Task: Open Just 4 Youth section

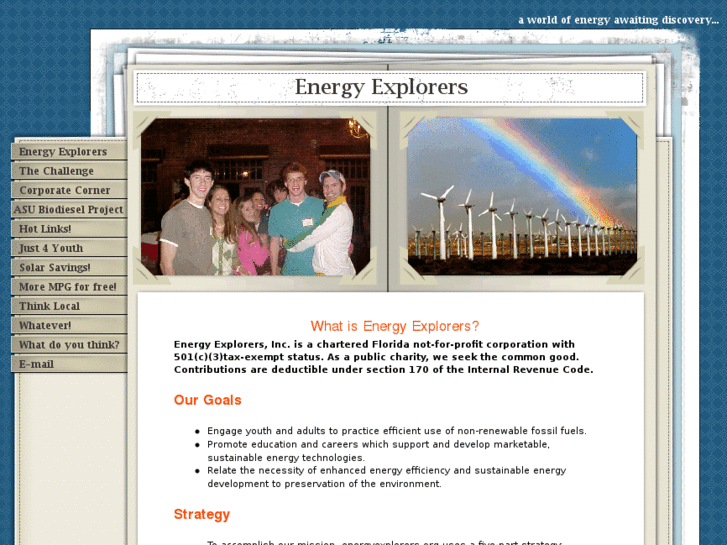Action: (69, 248)
